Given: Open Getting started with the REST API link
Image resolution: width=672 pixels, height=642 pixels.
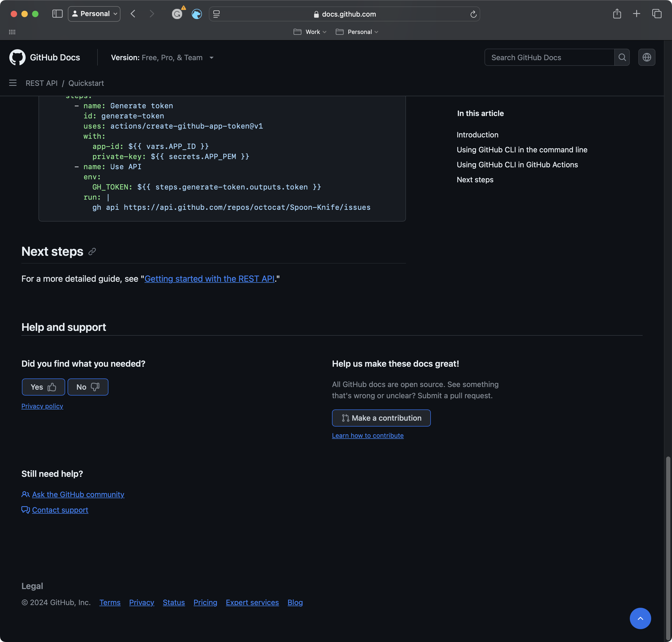Looking at the screenshot, I should coord(209,279).
